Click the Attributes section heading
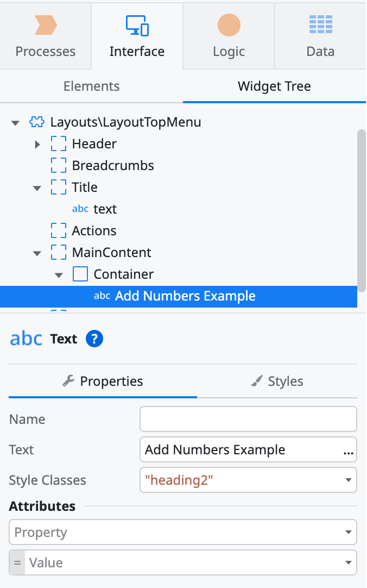This screenshot has height=588, width=367. pos(42,506)
